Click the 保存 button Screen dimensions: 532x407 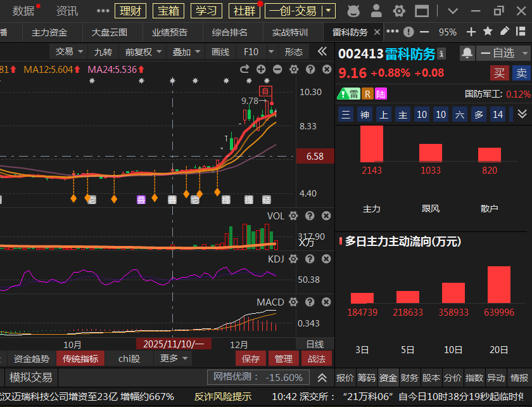[x=251, y=358]
